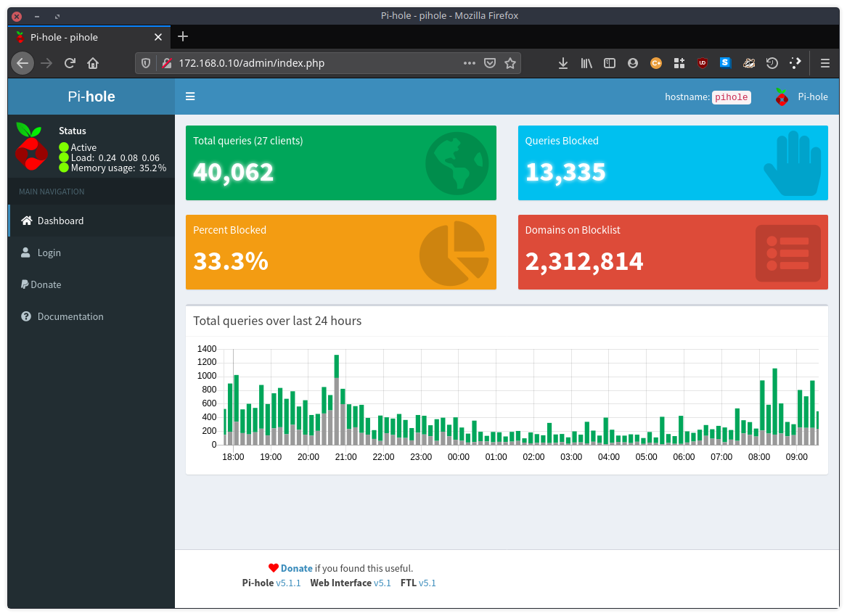Click the 33.3% percent blocked value

coord(231,261)
